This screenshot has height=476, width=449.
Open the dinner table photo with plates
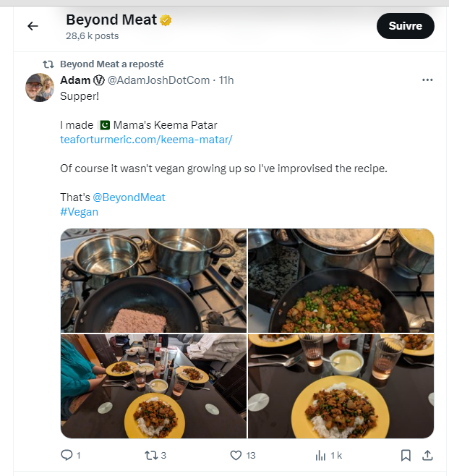(x=153, y=386)
